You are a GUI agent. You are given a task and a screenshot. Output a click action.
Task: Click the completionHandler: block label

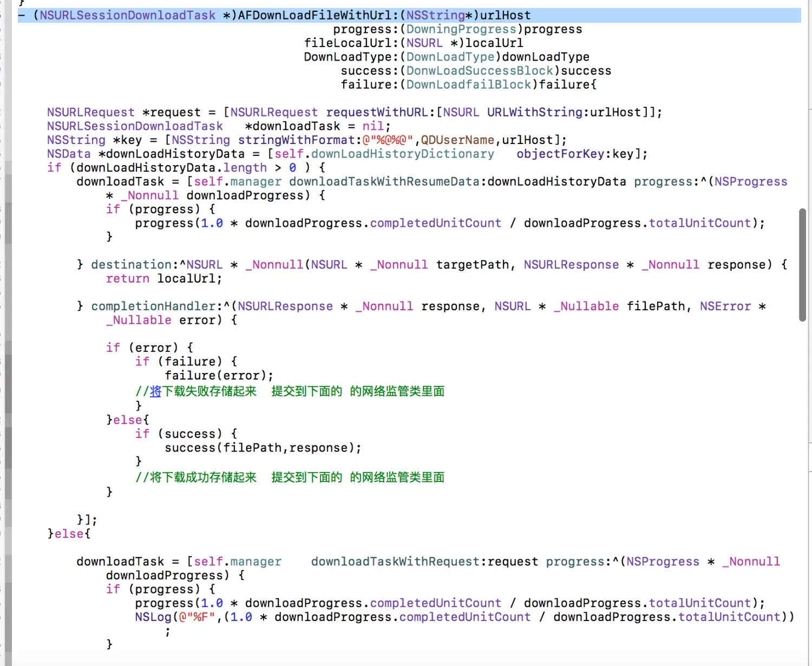(x=157, y=306)
